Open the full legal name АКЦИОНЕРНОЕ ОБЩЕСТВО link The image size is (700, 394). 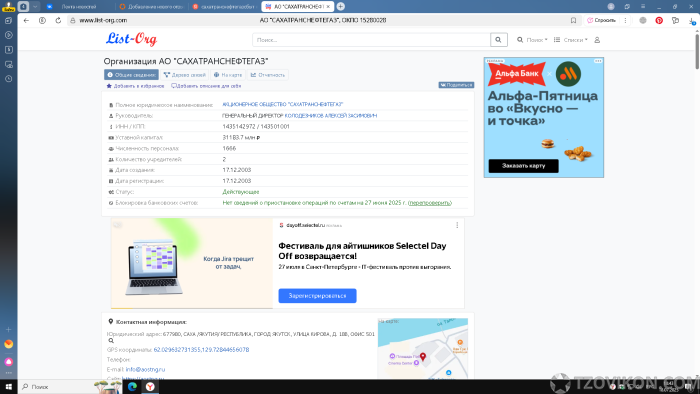point(283,104)
